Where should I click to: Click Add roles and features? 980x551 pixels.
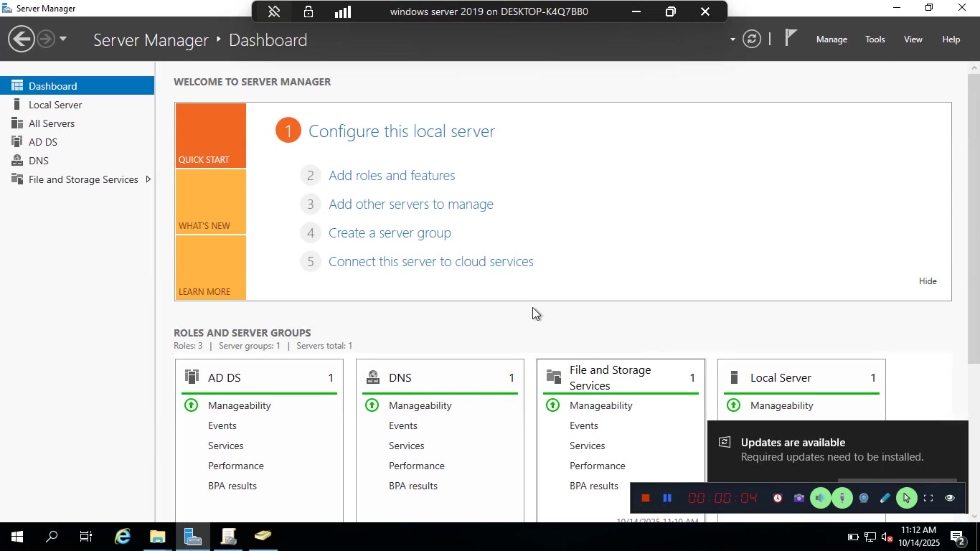tap(392, 176)
